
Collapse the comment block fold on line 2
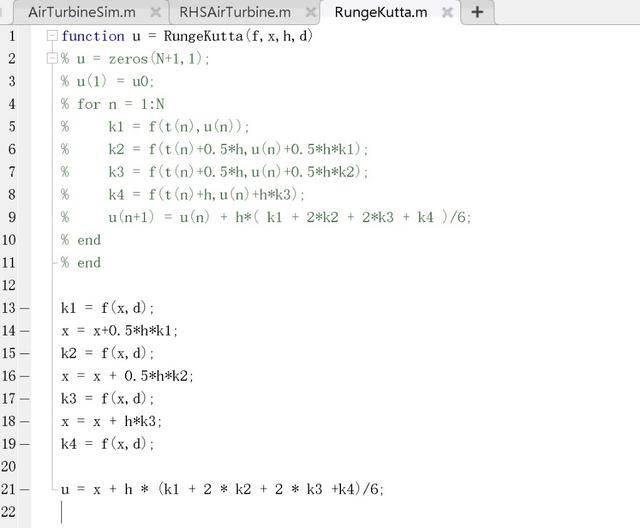click(52, 59)
